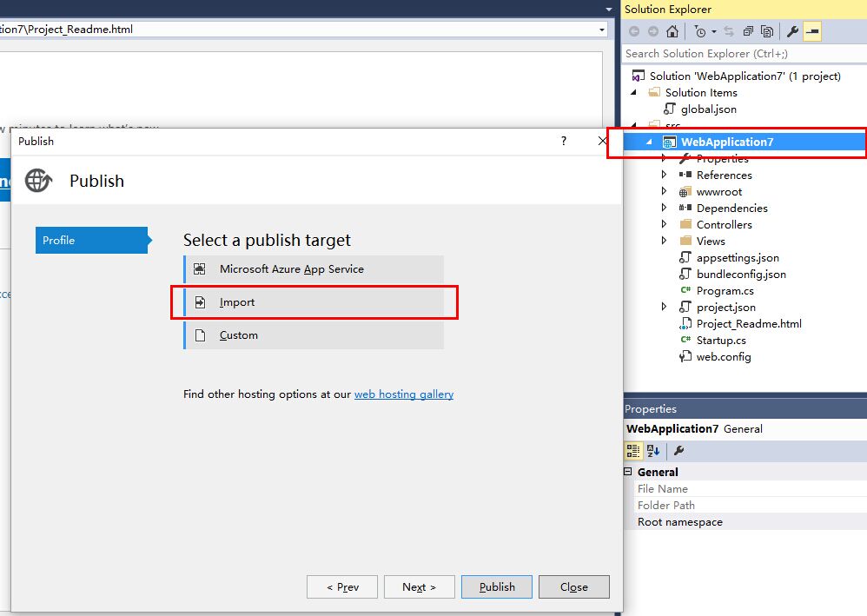Select Solution 'WebApplication7' (1 project) label
Screen dimensions: 867x616
(745, 76)
